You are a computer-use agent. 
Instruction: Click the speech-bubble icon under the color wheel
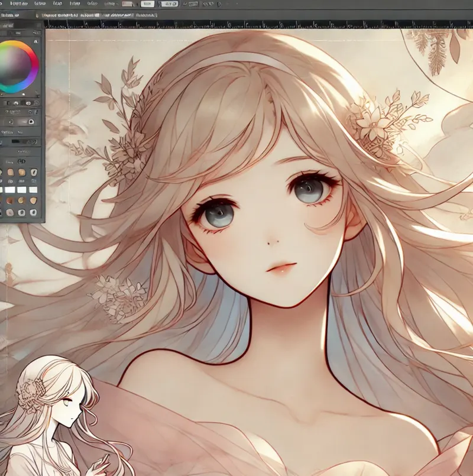coord(37,103)
